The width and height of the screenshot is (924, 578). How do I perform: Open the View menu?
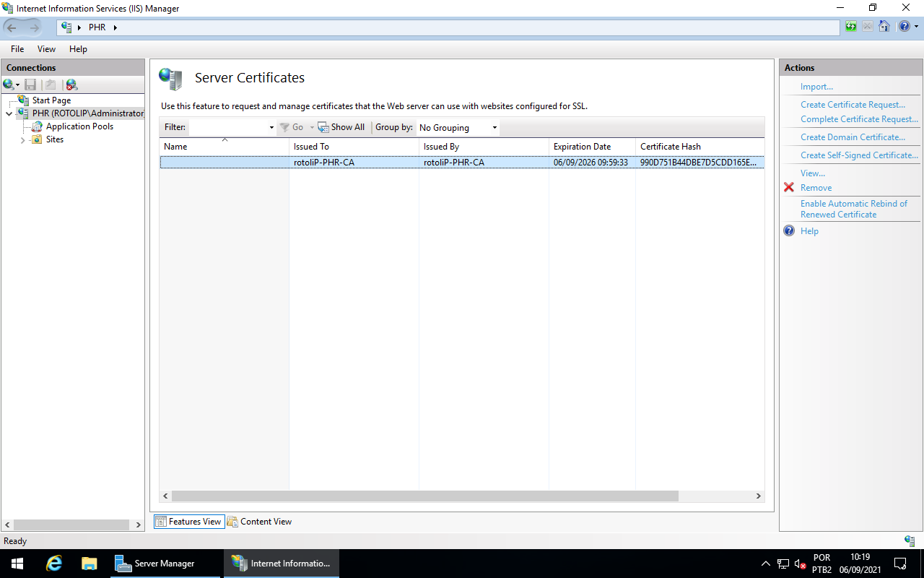pyautogui.click(x=45, y=48)
